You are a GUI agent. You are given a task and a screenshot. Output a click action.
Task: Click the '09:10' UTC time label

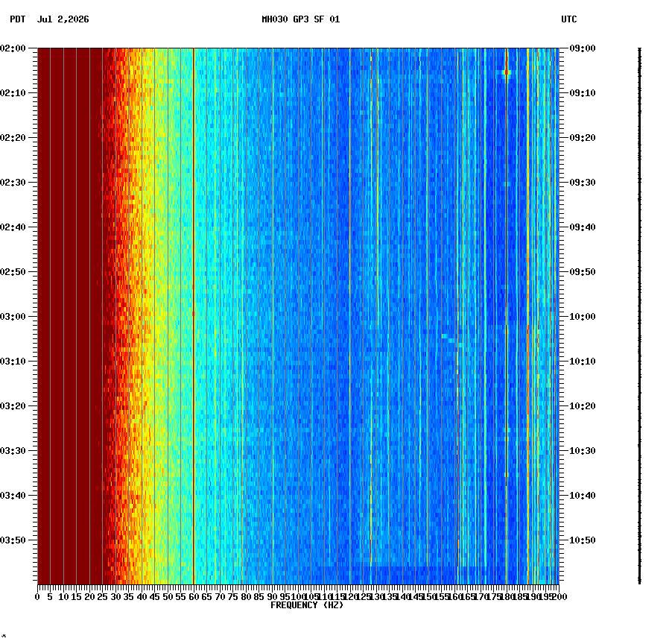pyautogui.click(x=583, y=93)
